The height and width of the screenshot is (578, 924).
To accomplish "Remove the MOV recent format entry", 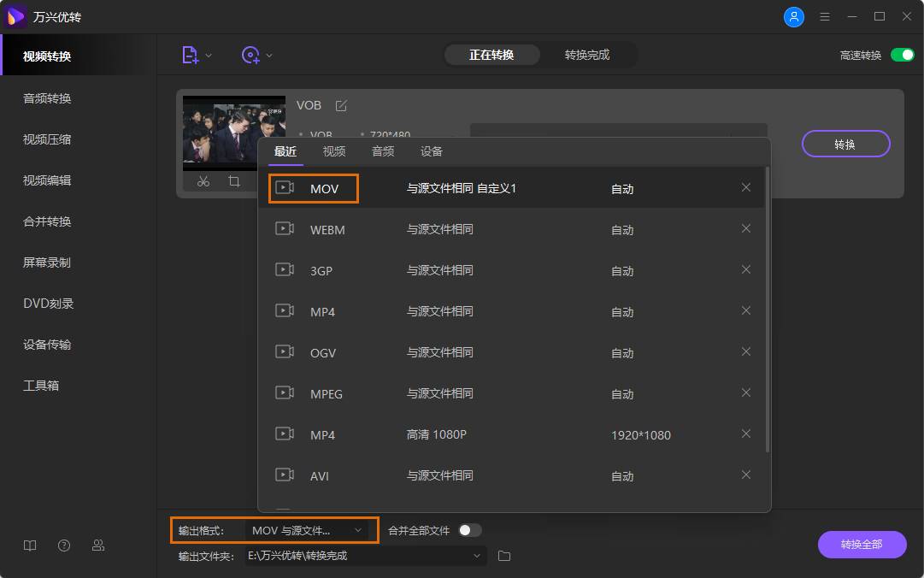I will tap(746, 187).
